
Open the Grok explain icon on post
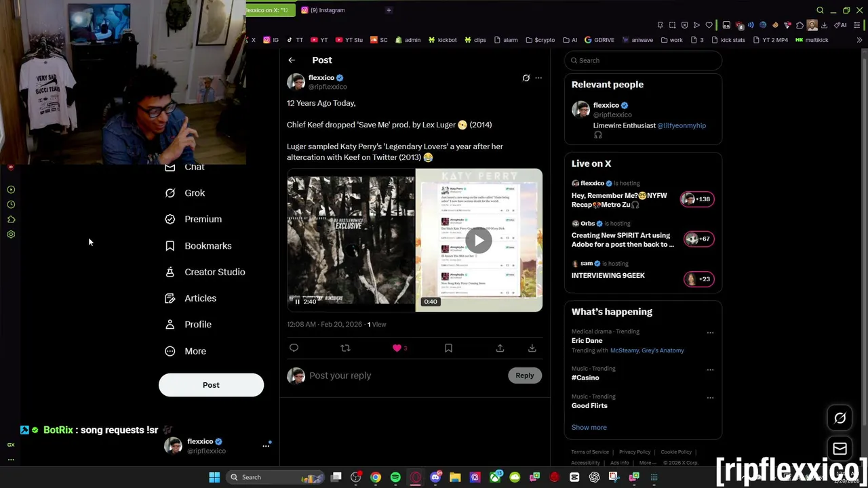pos(526,78)
